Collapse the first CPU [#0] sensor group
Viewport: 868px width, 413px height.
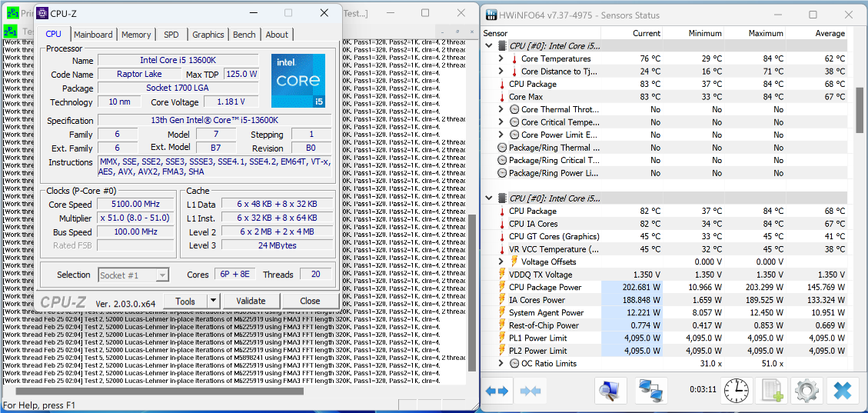click(x=490, y=46)
